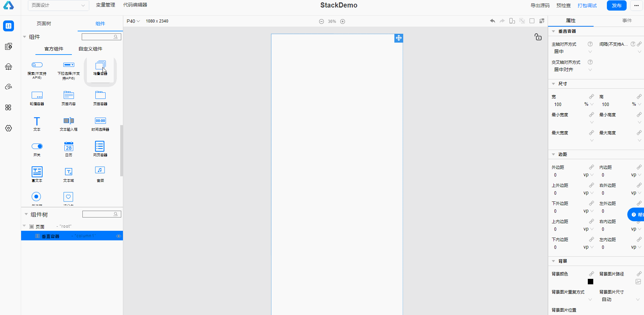Screen dimensions: 644x315
Task: Switch to the 事件 events tab
Action: [x=627, y=21]
